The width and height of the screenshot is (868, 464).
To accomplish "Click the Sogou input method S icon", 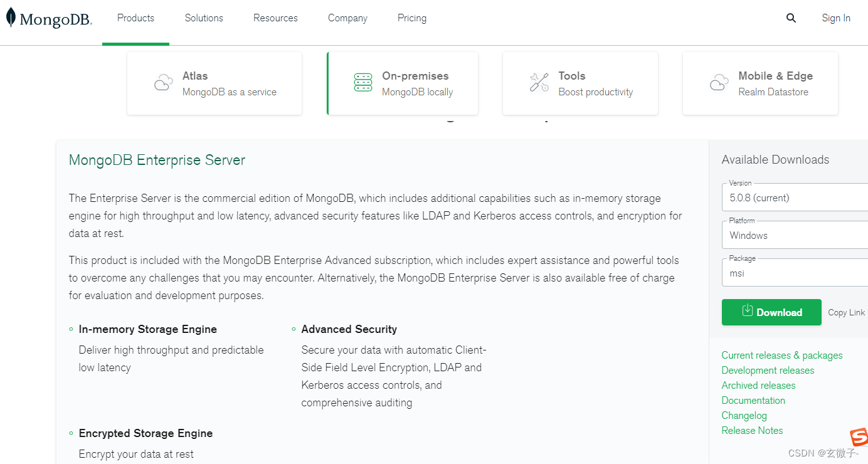I will pos(859,437).
